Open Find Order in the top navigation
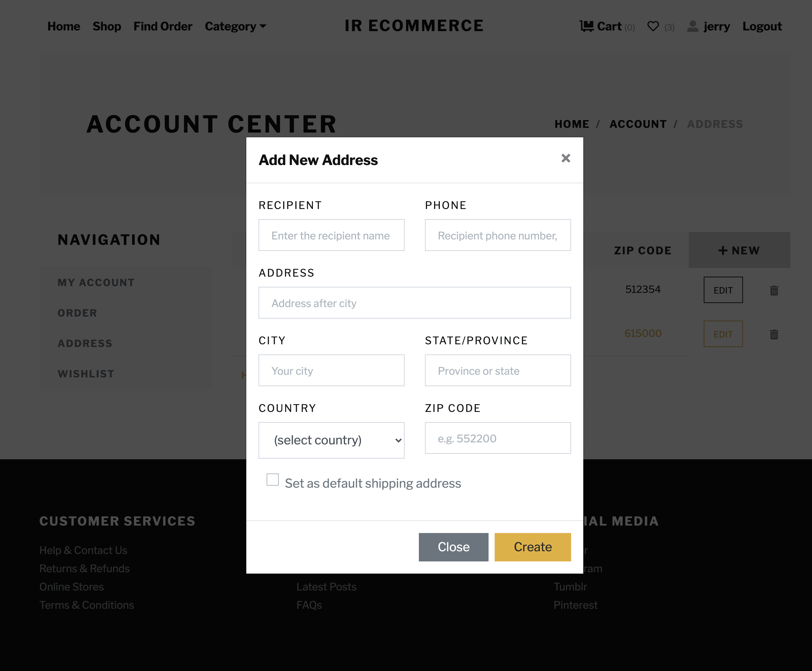The width and height of the screenshot is (812, 671). (x=163, y=26)
